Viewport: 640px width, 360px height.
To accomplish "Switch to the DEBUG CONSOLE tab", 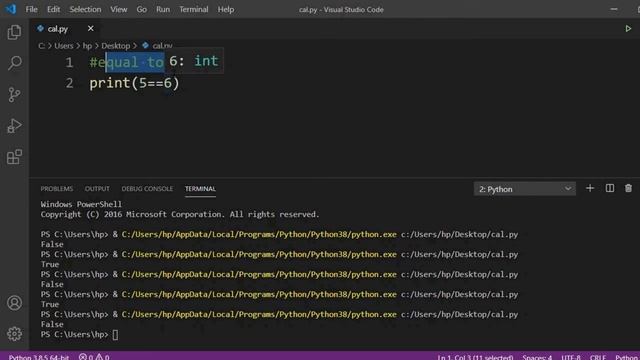I will [147, 189].
